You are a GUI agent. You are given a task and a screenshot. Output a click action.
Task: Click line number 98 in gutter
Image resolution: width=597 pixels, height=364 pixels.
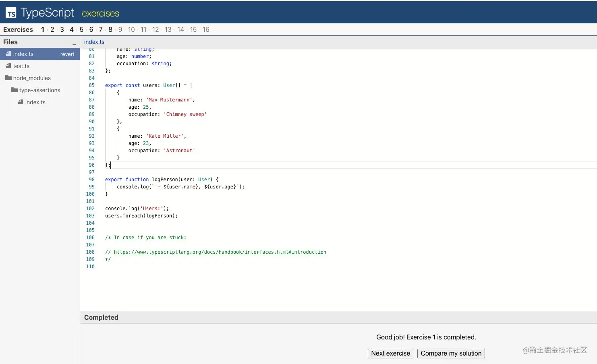91,180
